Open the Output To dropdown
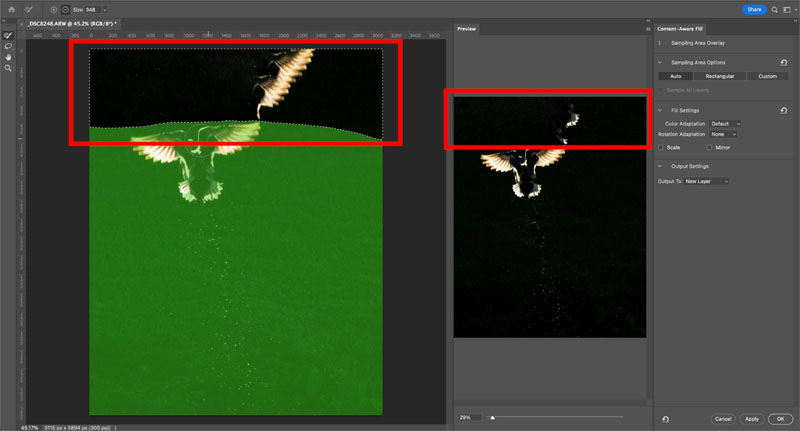800x431 pixels. pos(706,181)
